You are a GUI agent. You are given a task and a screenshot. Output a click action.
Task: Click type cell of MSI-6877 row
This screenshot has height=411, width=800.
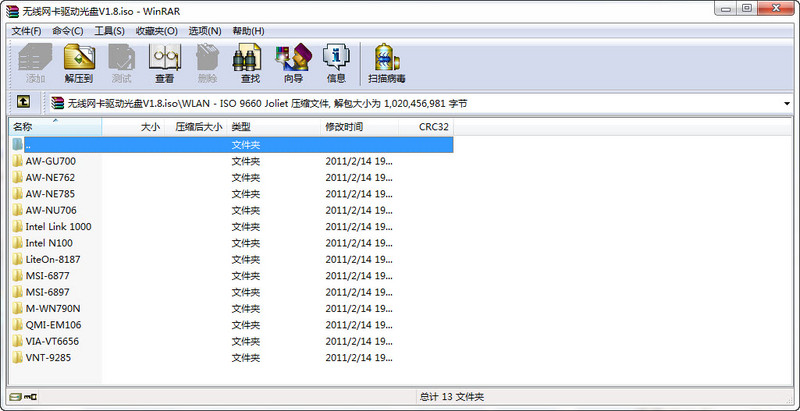pyautogui.click(x=246, y=276)
